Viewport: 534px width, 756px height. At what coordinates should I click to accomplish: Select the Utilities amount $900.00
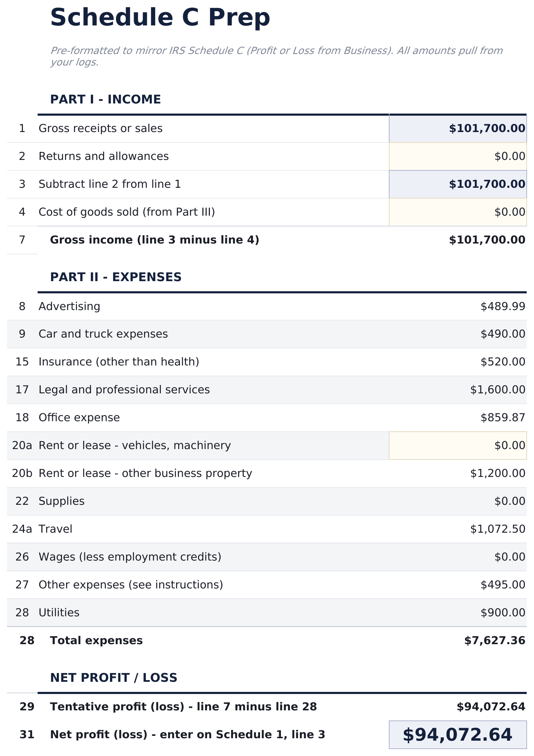point(503,613)
